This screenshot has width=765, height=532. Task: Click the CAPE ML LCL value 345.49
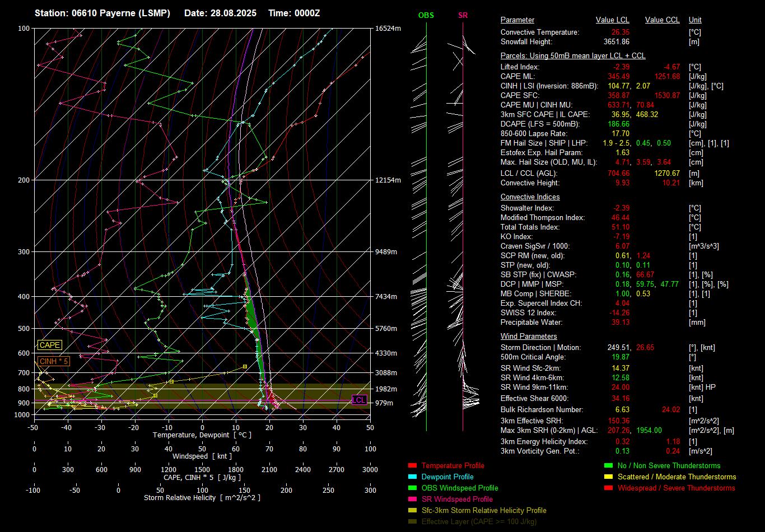pos(619,77)
